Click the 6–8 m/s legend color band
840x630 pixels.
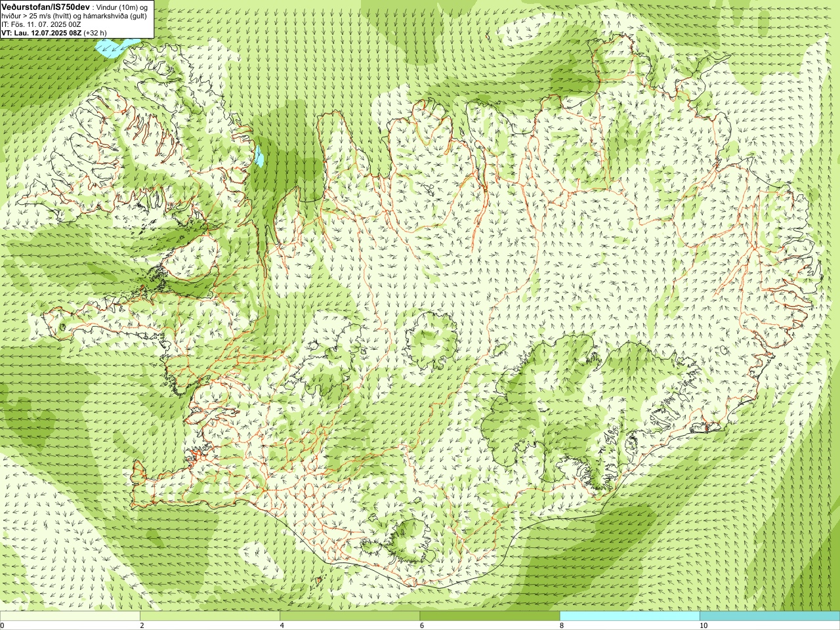point(490,616)
